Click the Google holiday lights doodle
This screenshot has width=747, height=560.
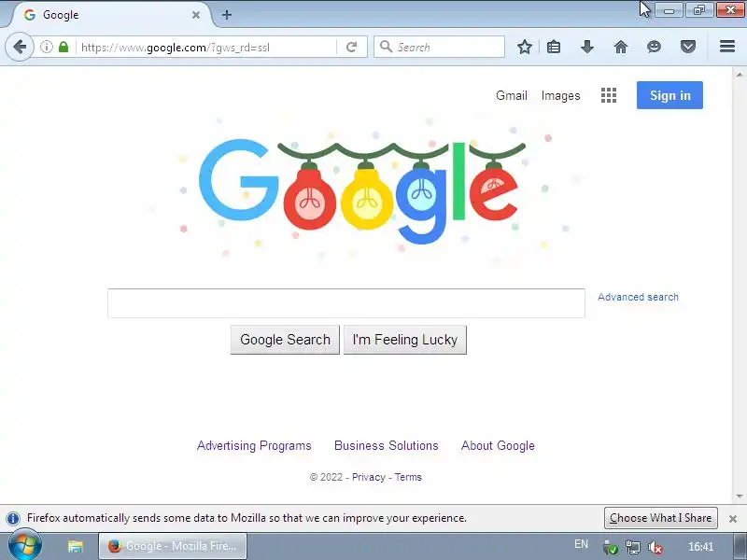click(362, 190)
